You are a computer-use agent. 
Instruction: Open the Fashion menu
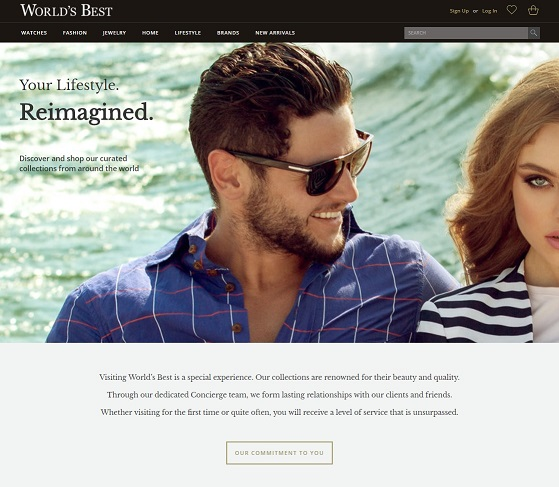[75, 33]
